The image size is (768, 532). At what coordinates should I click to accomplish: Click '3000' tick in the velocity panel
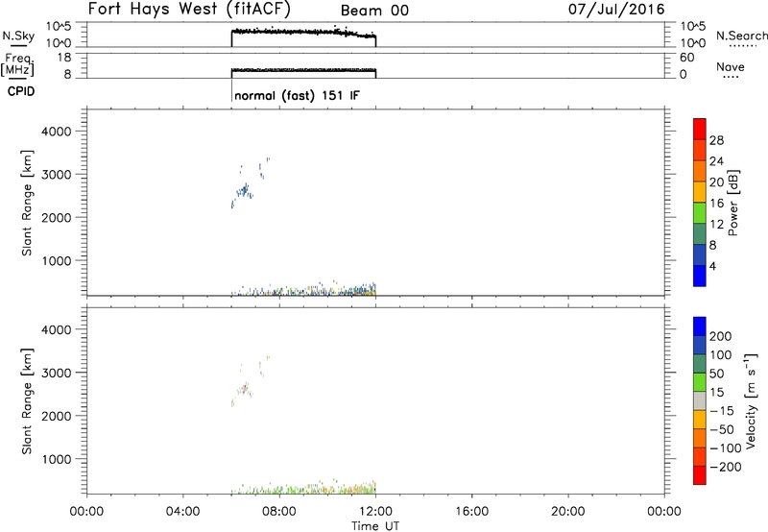tap(57, 373)
